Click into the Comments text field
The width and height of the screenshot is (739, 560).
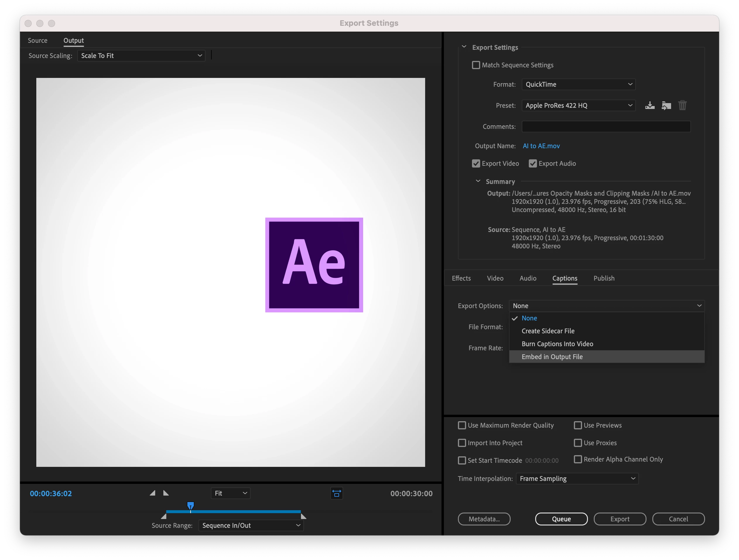[606, 127]
